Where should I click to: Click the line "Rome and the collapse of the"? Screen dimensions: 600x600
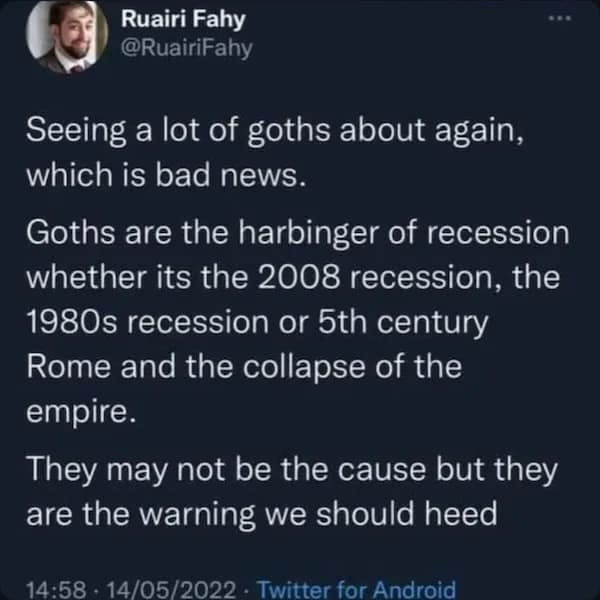[x=243, y=367]
